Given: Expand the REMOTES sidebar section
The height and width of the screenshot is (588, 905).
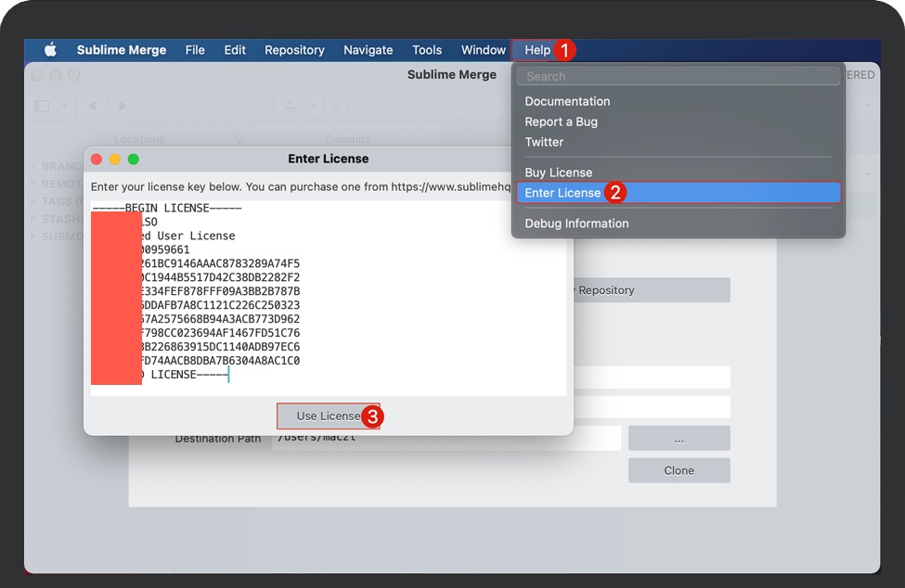Looking at the screenshot, I should [x=32, y=184].
